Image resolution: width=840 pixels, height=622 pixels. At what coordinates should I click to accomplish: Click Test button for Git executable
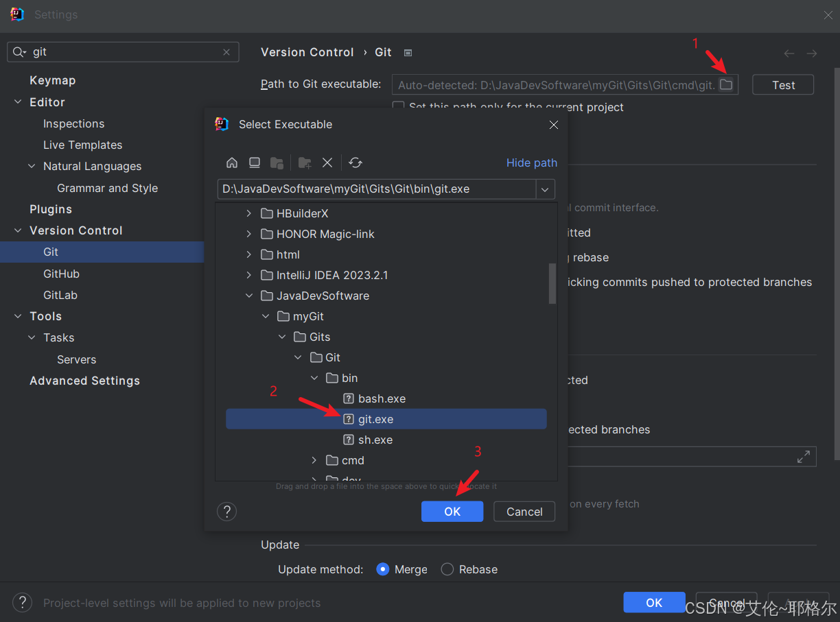[783, 85]
